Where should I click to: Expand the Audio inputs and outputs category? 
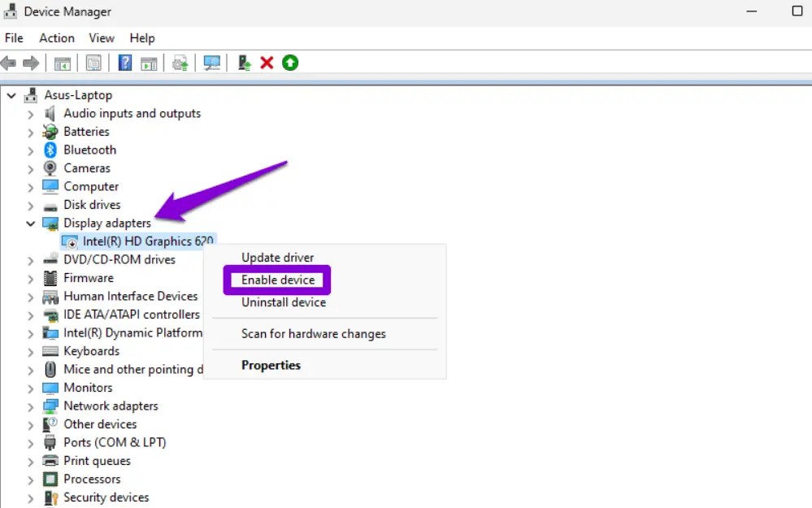coord(30,113)
